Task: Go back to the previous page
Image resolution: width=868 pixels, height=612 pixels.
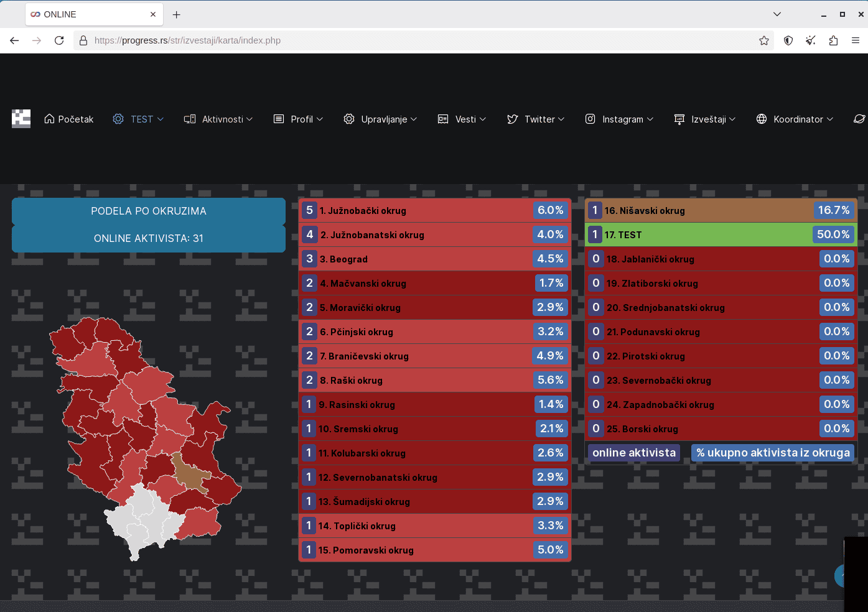Action: pos(14,40)
